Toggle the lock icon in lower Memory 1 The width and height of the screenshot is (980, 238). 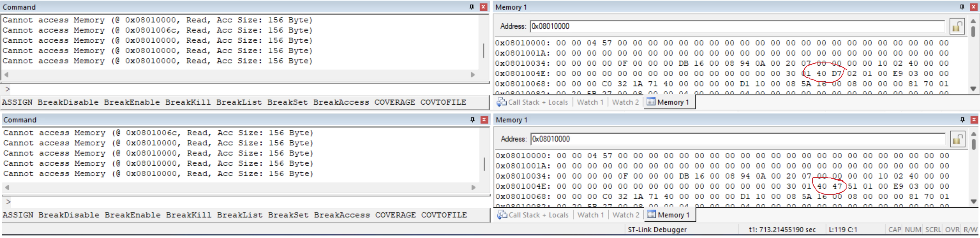tap(958, 139)
